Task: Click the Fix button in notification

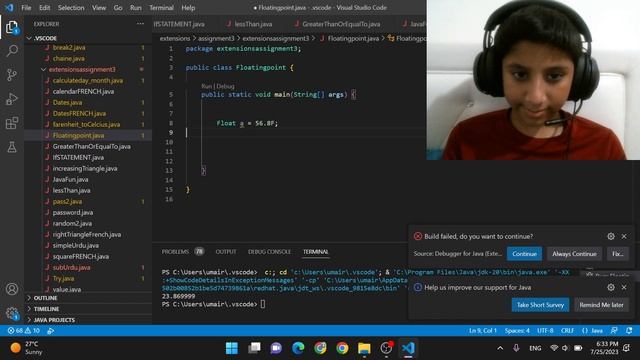Action: 618,253
